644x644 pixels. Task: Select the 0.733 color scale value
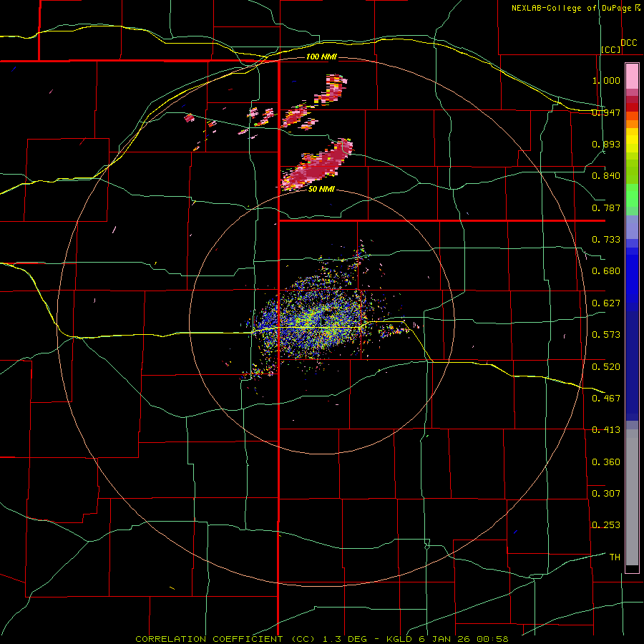(x=606, y=240)
